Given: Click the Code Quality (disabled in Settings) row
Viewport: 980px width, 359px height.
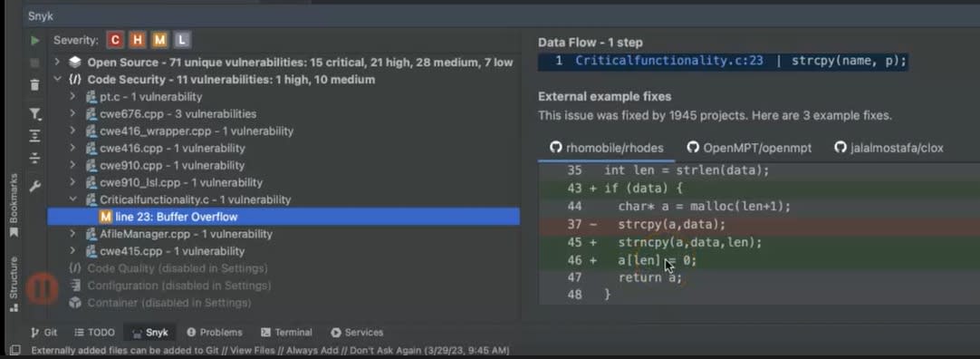Looking at the screenshot, I should (178, 268).
